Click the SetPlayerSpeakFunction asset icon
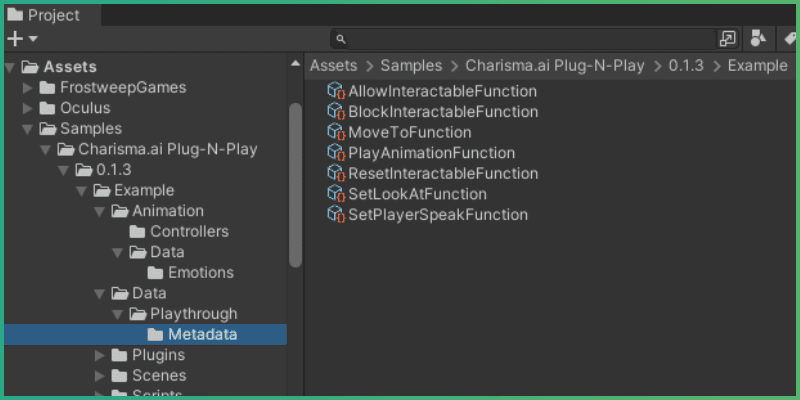 [x=336, y=215]
